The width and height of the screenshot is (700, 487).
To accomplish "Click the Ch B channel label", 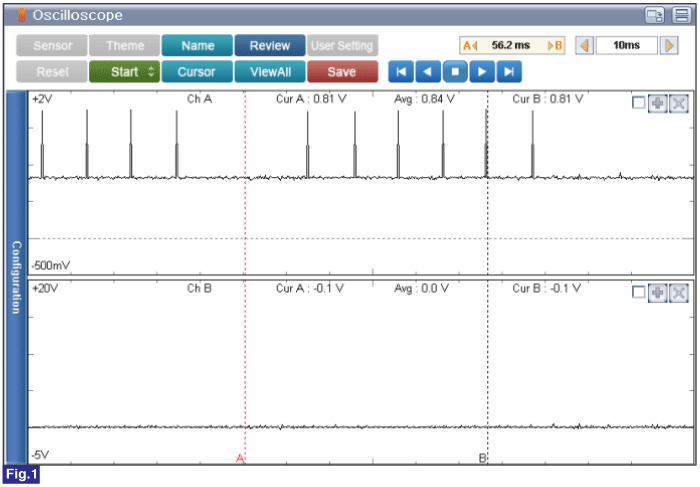I will point(199,288).
